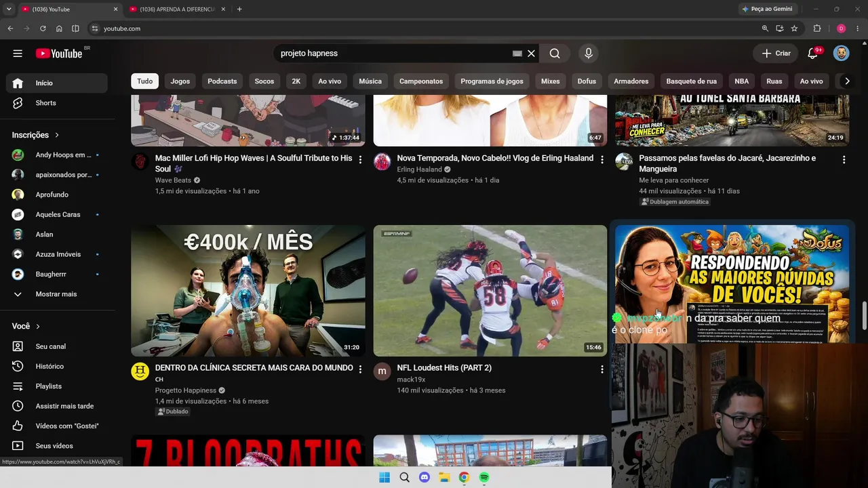Screen dimensions: 868x488
Task: Click the browser home button
Action: 59,28
